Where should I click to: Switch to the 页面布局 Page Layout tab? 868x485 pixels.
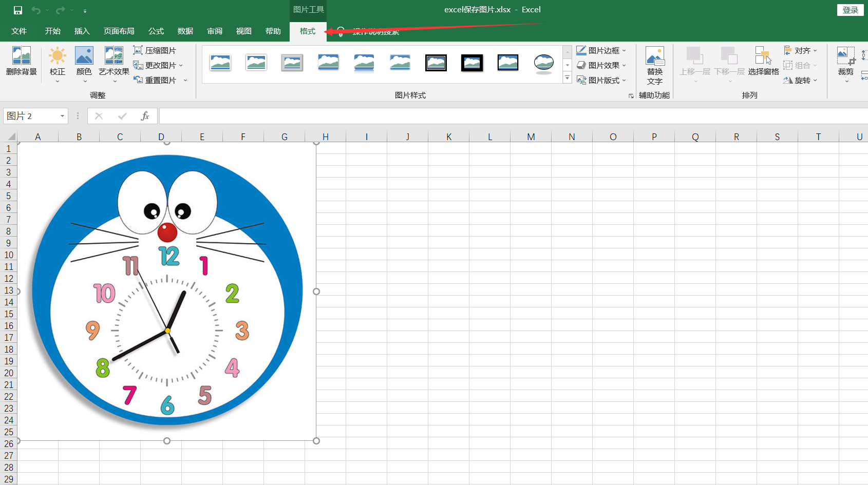(x=119, y=31)
